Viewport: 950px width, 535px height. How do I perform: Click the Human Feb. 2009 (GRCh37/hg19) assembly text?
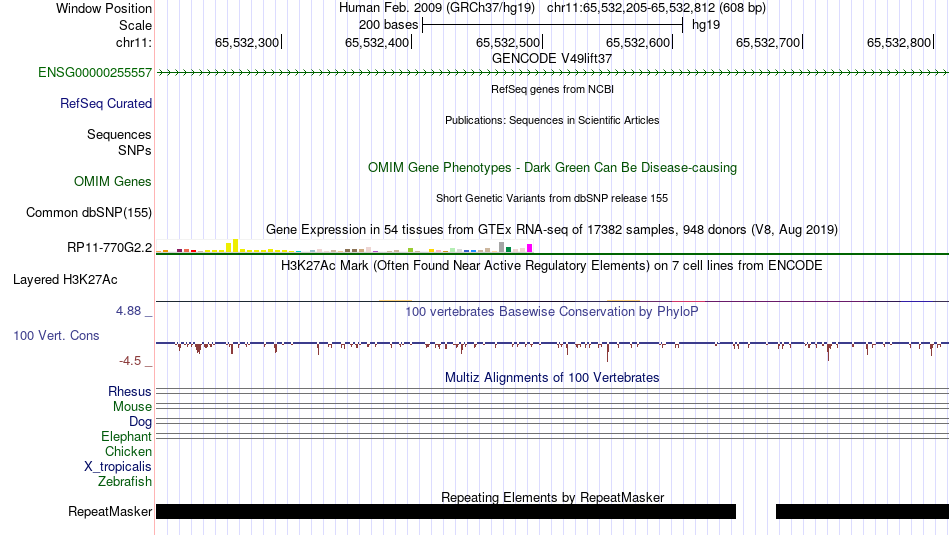pyautogui.click(x=437, y=8)
